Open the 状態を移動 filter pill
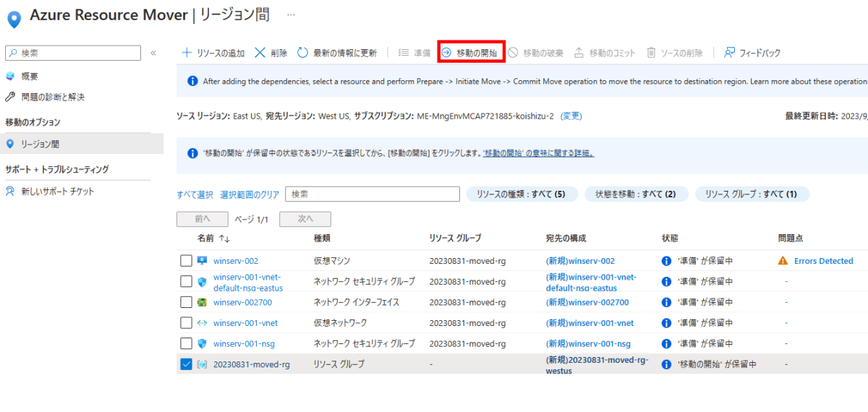Screen dimensions: 868x412 (x=636, y=194)
